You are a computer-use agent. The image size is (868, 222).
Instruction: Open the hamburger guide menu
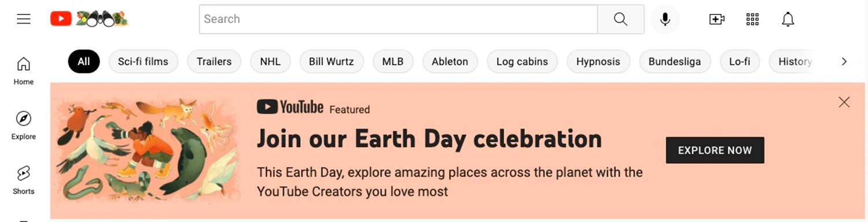pos(24,19)
